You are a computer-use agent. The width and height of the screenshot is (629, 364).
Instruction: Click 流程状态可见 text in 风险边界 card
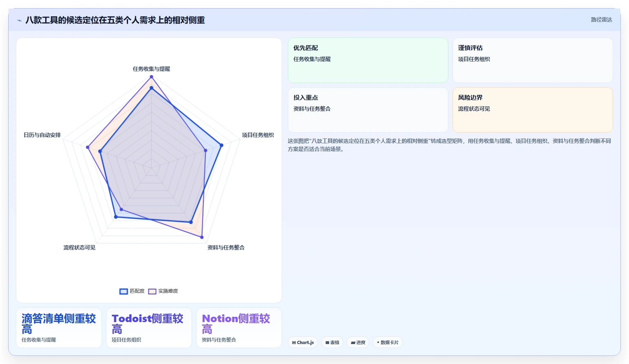pyautogui.click(x=474, y=109)
